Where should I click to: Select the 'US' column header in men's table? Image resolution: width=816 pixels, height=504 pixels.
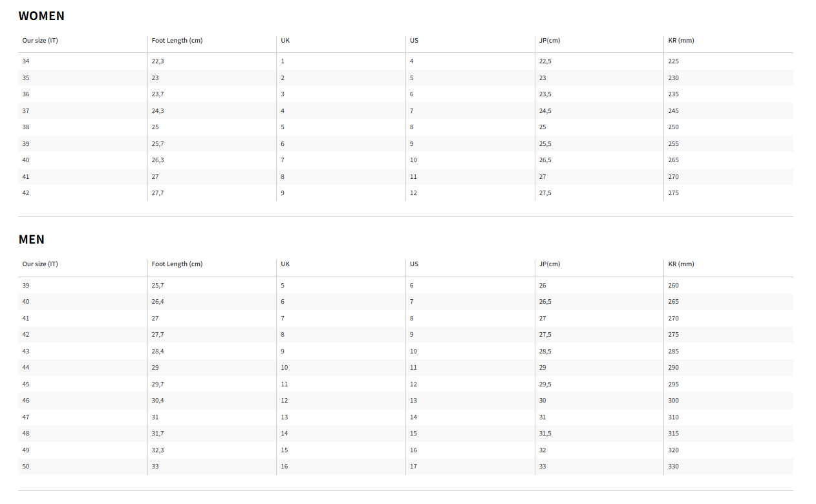coord(414,264)
